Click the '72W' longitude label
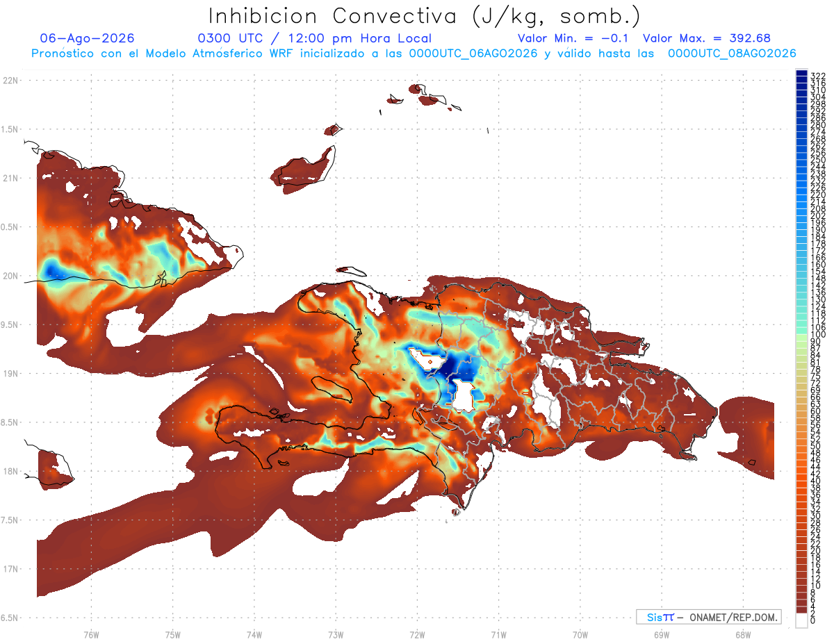Image resolution: width=834 pixels, height=644 pixels. pos(417,634)
